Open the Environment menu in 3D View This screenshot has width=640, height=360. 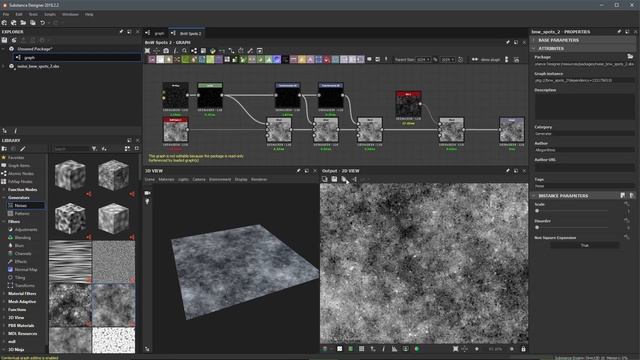pyautogui.click(x=220, y=180)
